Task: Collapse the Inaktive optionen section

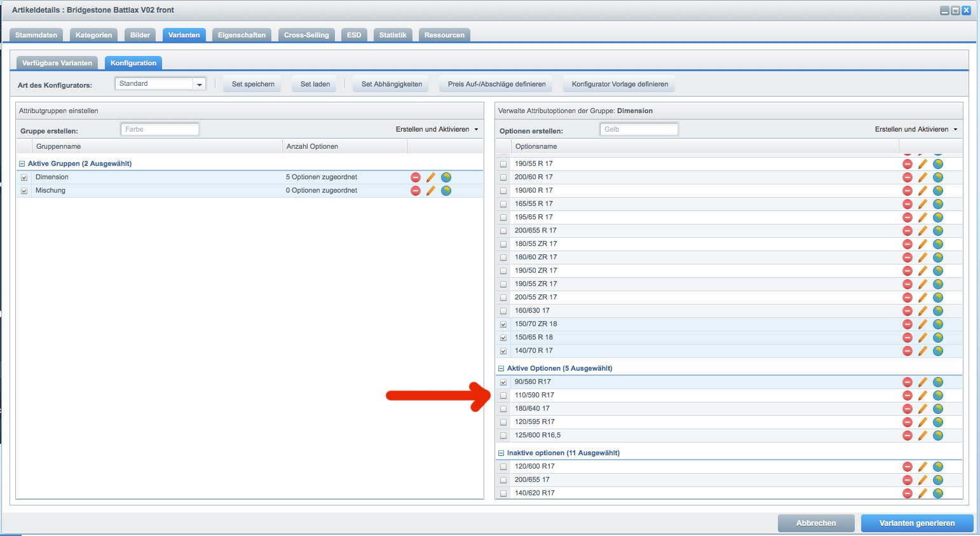Action: [501, 453]
